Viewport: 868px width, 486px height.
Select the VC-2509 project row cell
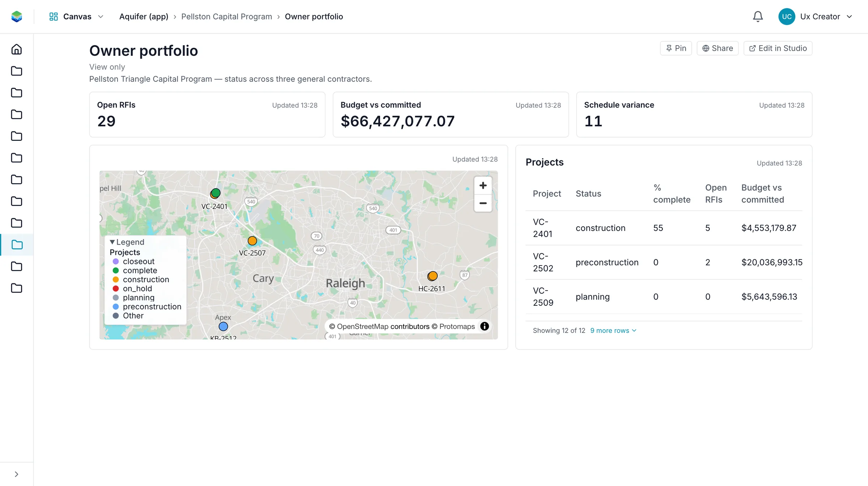tap(543, 297)
